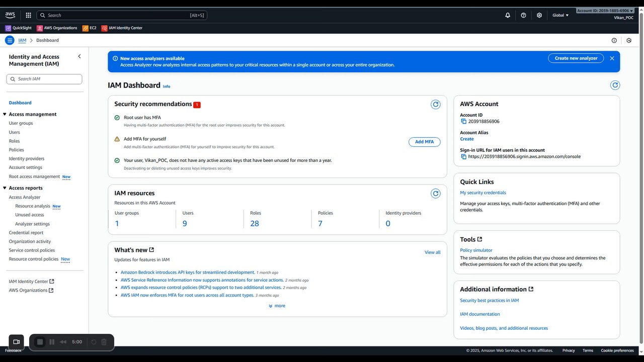Collapse IAM sidebar with the arrow icon
This screenshot has height=362, width=644.
[x=79, y=56]
